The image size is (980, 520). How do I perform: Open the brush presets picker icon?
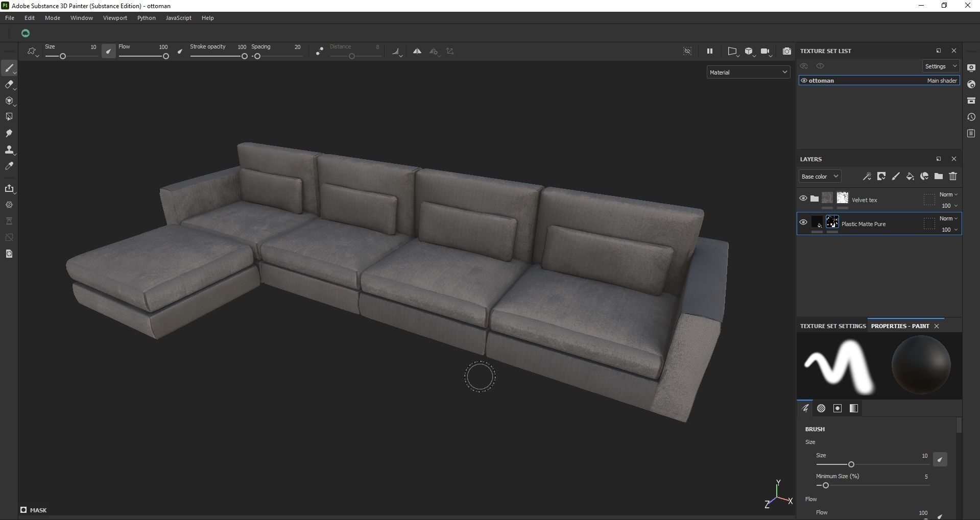tap(32, 52)
